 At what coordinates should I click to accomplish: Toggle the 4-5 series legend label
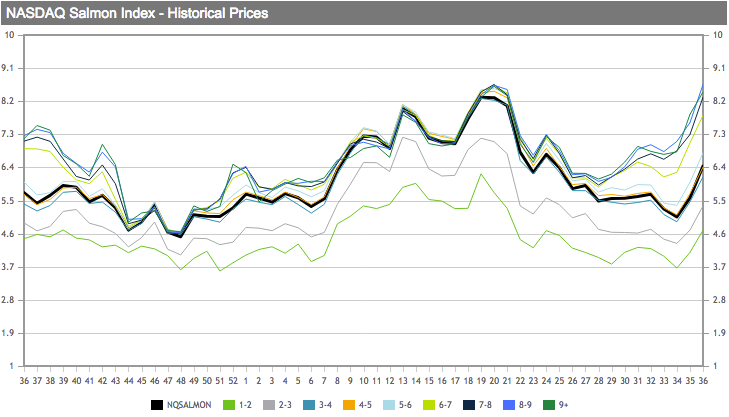pyautogui.click(x=365, y=405)
